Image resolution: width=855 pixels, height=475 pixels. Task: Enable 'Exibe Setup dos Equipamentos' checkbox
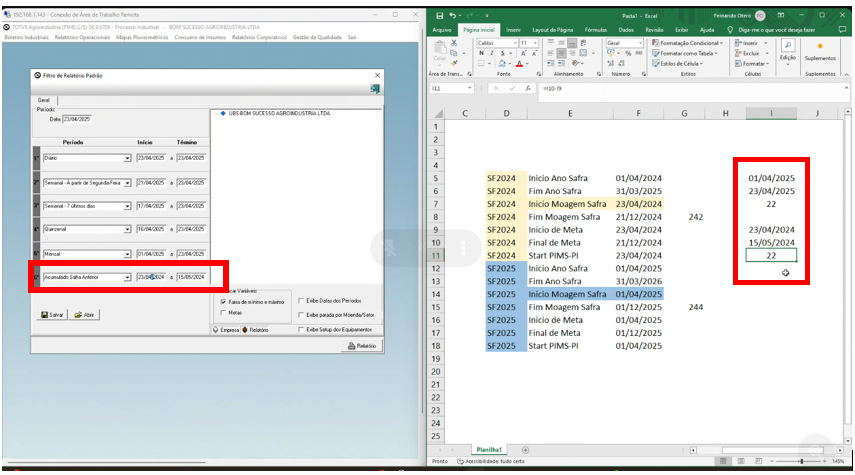301,329
